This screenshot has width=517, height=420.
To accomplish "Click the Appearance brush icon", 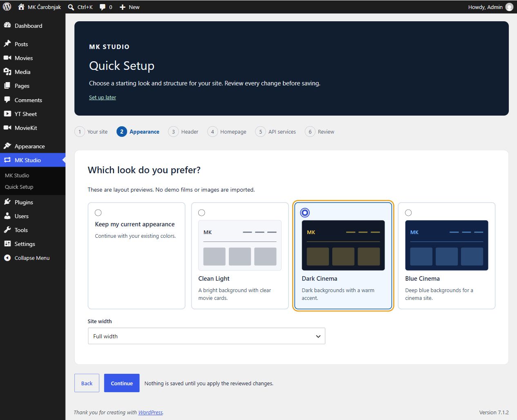I will [7, 146].
